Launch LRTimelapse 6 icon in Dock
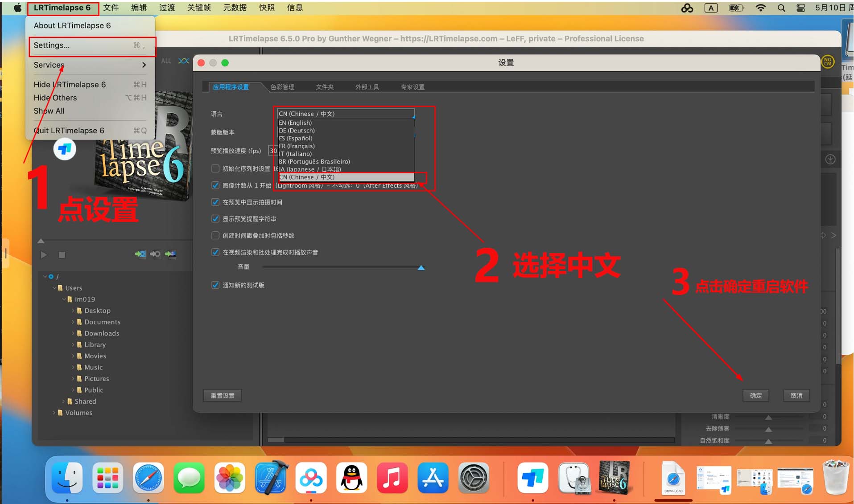 click(614, 479)
